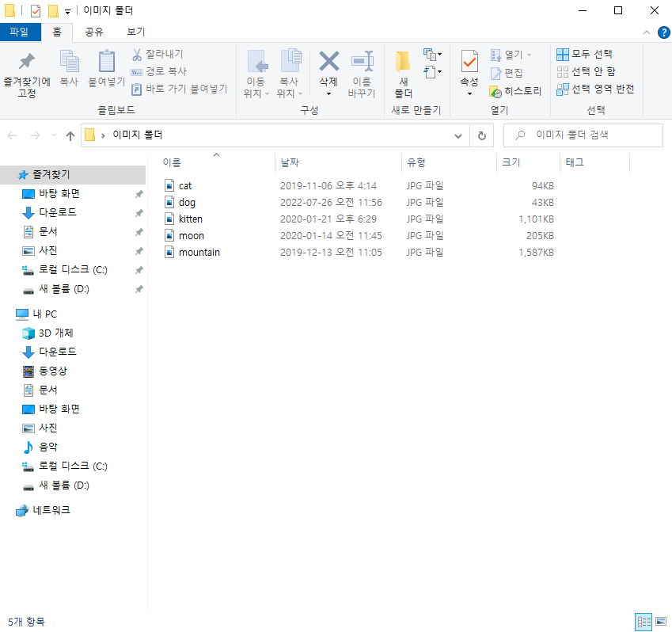Switch to large icons view in status bar
This screenshot has width=672, height=632.
tap(661, 622)
